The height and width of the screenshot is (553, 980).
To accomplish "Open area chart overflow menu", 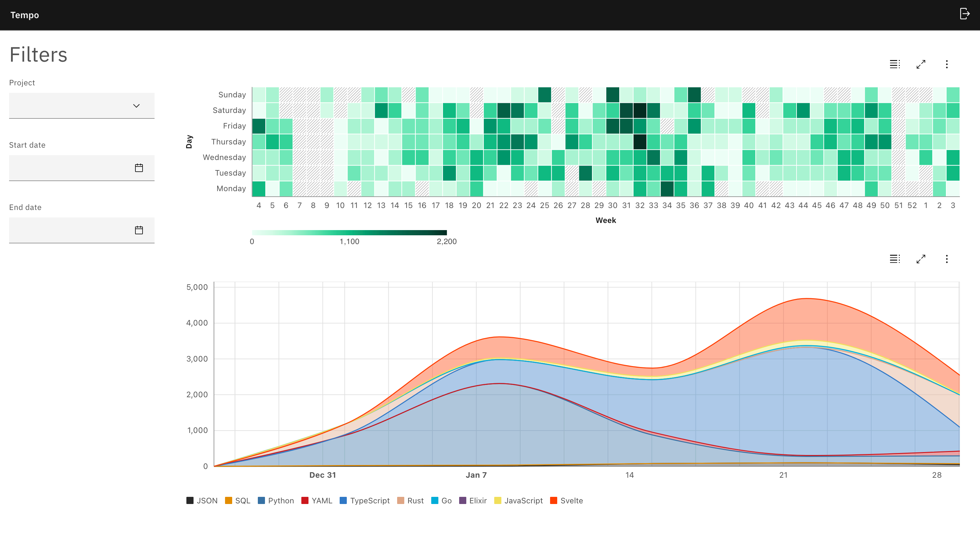I will coord(947,259).
